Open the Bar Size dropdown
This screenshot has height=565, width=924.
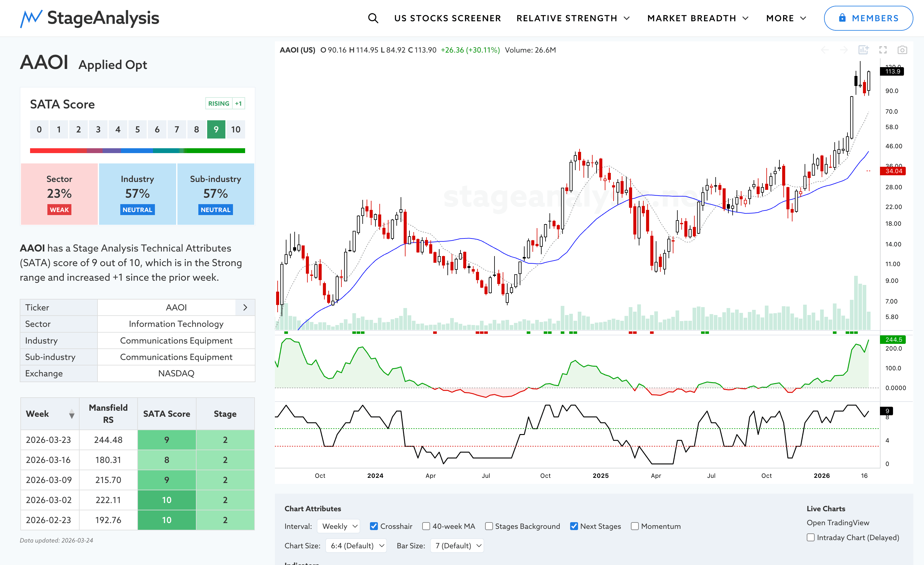point(457,546)
